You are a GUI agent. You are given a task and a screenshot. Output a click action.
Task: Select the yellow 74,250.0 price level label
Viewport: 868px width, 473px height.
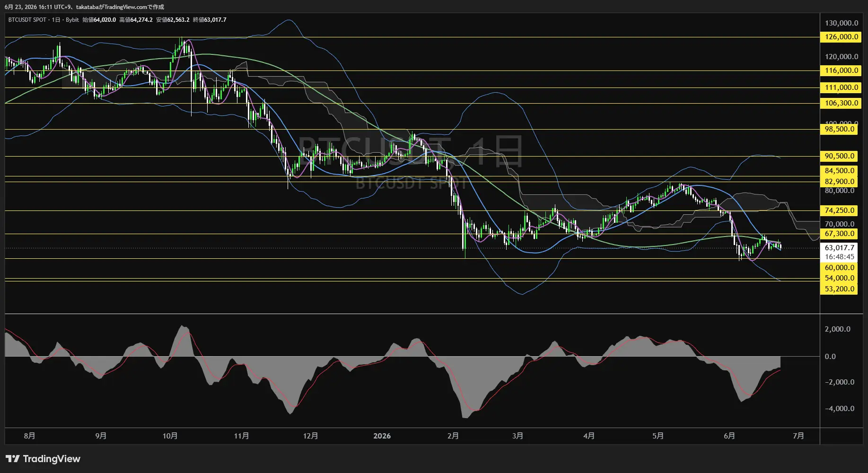[x=839, y=210]
